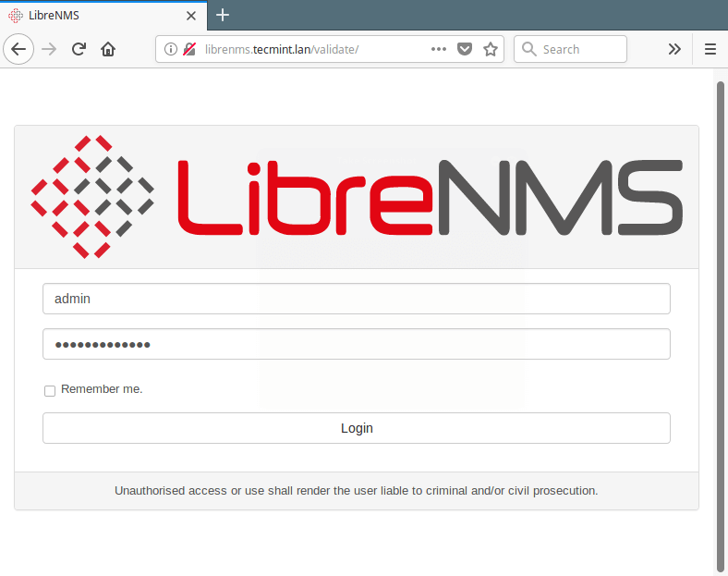Viewport: 728px width, 576px height.
Task: Click the Login button
Action: (357, 428)
